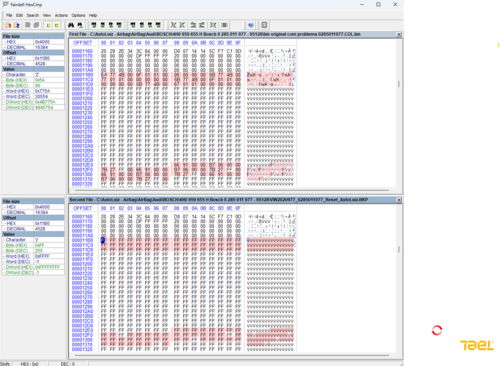Close the First File pane

coord(399,34)
